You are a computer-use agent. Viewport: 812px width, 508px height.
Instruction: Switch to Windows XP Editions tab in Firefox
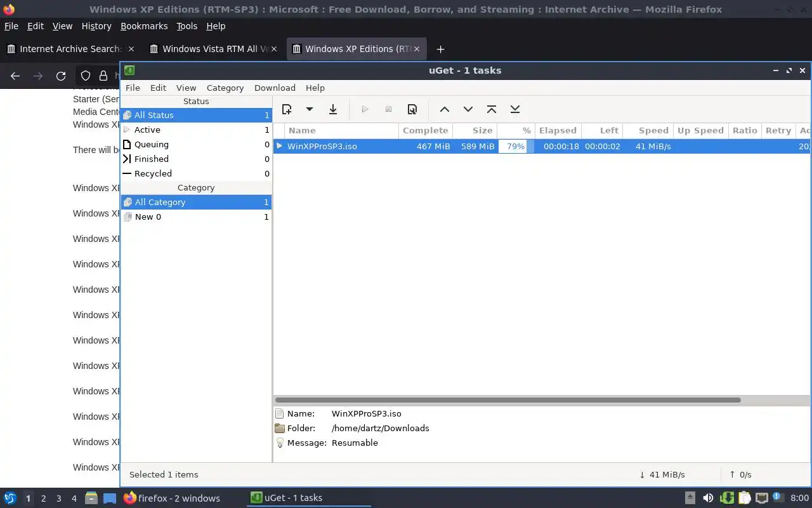pyautogui.click(x=357, y=49)
